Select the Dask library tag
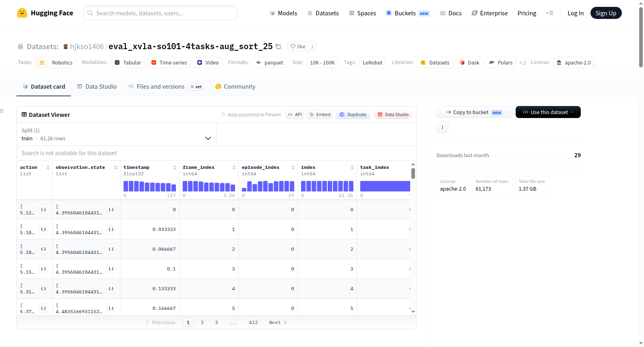 pos(469,62)
